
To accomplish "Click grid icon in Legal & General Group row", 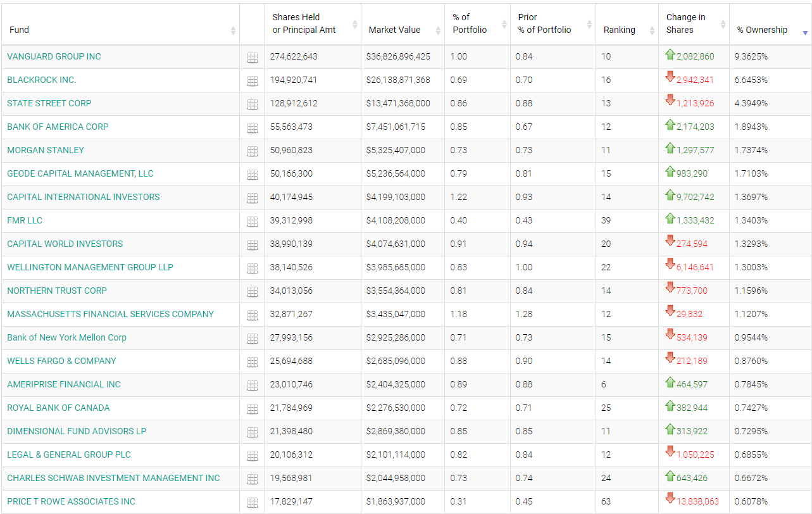I will tap(253, 456).
